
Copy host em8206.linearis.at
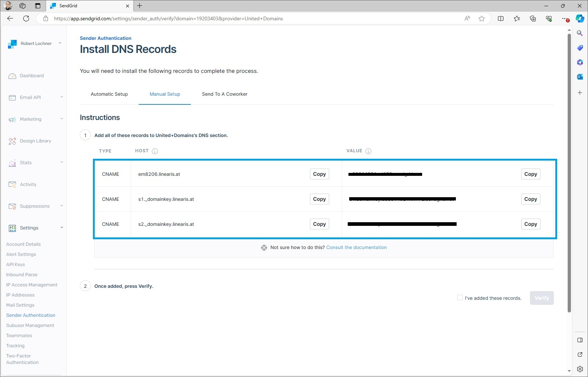(x=319, y=174)
